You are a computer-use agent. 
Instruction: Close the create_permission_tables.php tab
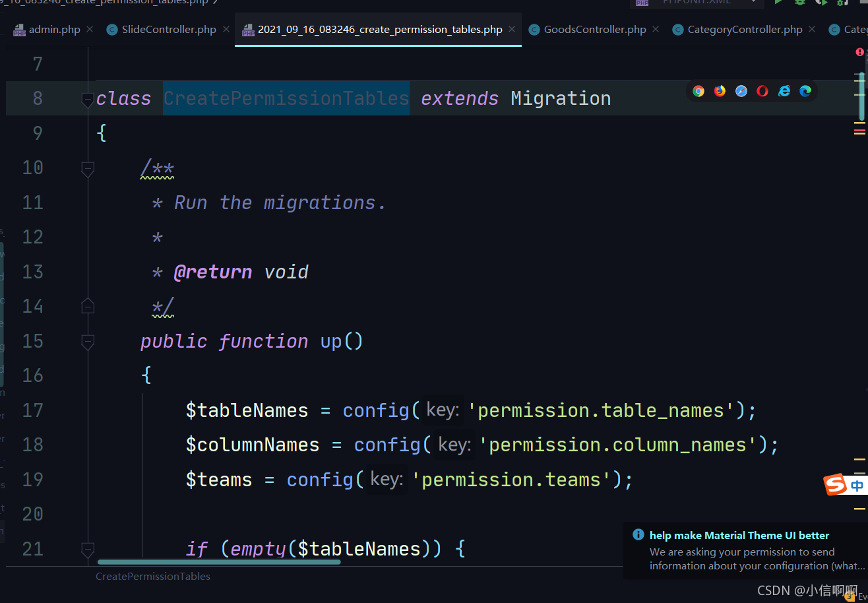coord(512,29)
